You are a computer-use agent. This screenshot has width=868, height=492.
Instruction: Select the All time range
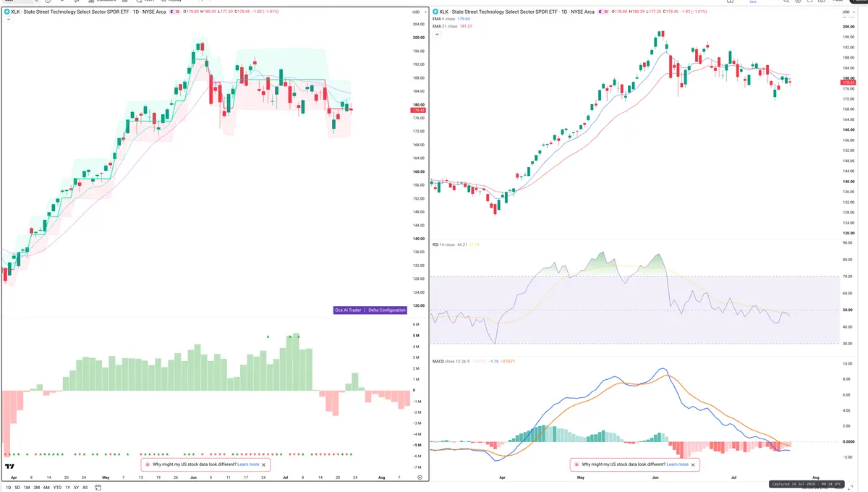pyautogui.click(x=85, y=488)
